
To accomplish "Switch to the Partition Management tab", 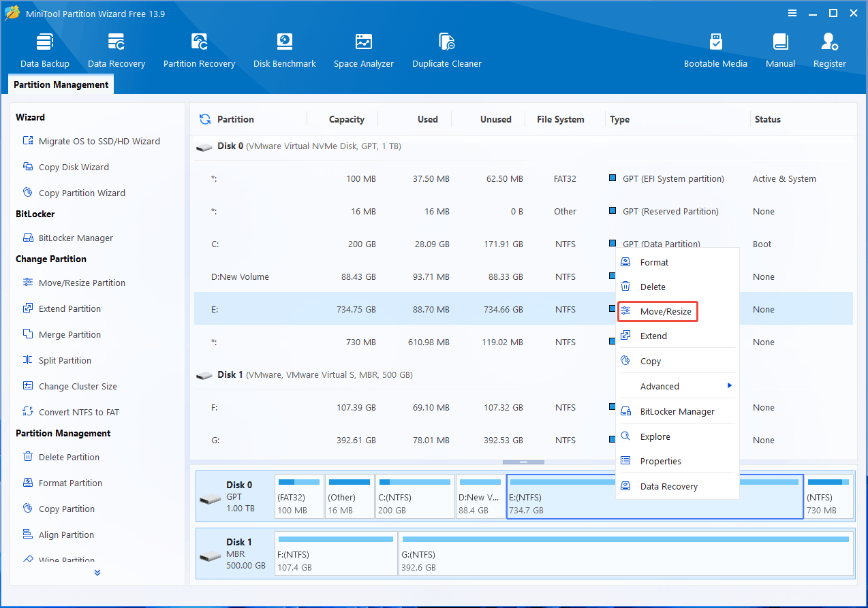I will 61,84.
